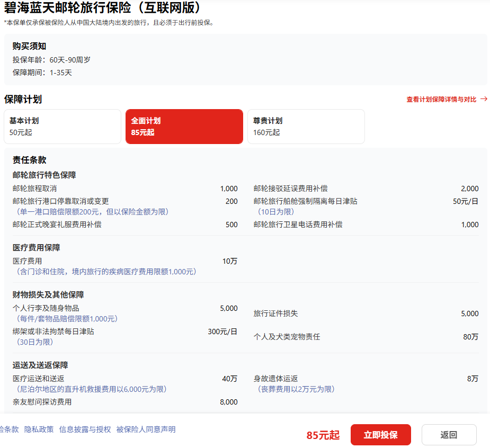Open the 隐私政策 link
490x448 pixels.
(39, 429)
